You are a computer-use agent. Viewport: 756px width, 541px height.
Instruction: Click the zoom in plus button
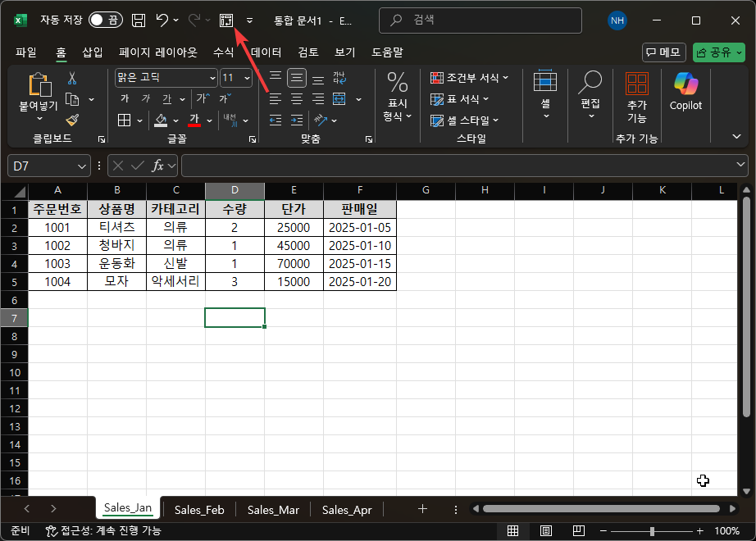pos(700,531)
